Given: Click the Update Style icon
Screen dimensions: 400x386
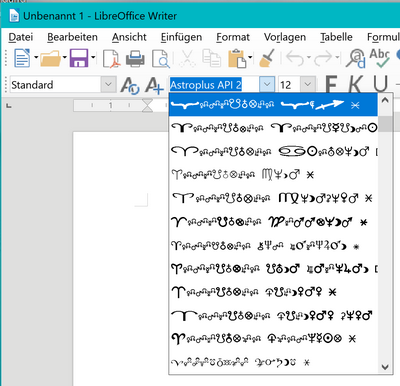Looking at the screenshot, I should [x=130, y=85].
